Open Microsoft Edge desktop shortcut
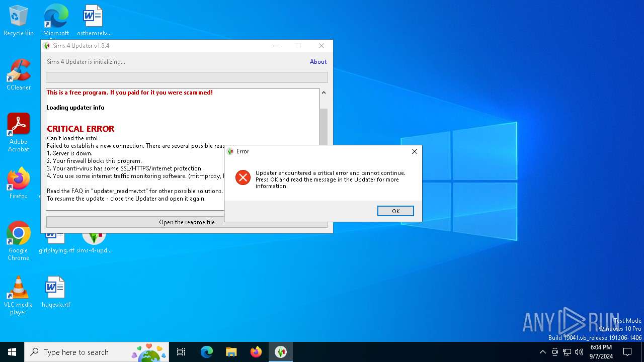The width and height of the screenshot is (644, 362). click(x=56, y=21)
